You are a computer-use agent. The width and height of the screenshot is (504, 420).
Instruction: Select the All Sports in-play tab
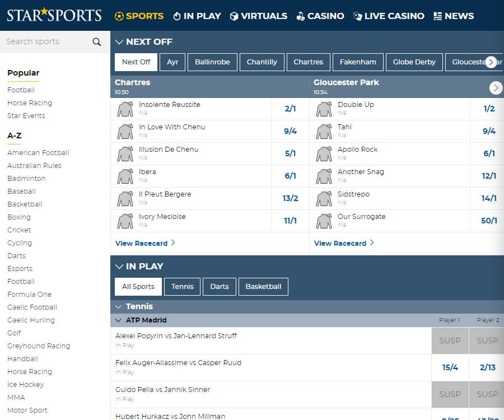pos(138,287)
